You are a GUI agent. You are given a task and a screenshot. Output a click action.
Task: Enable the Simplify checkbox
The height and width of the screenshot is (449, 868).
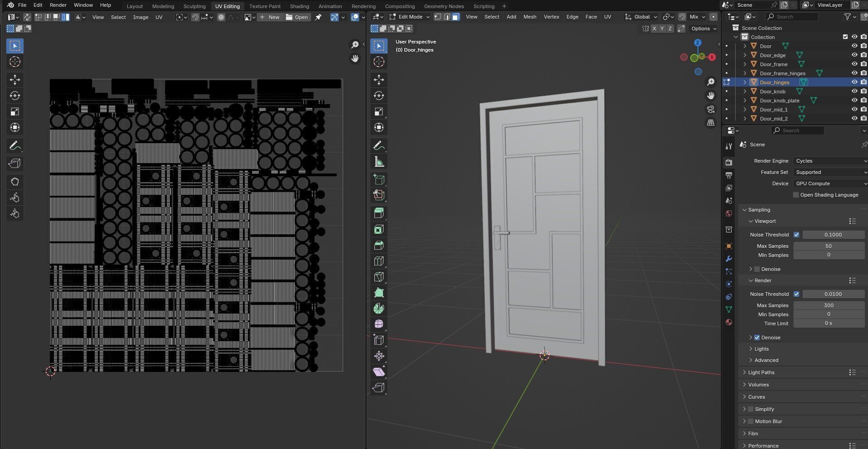click(x=751, y=409)
